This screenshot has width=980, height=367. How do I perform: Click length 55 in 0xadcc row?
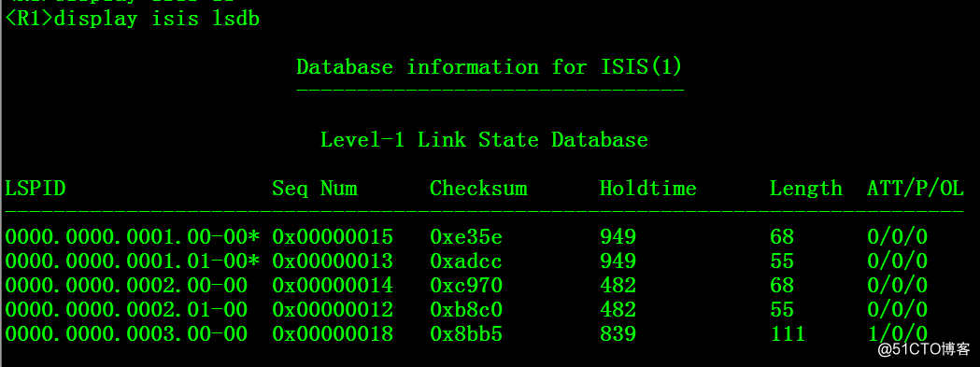[782, 261]
